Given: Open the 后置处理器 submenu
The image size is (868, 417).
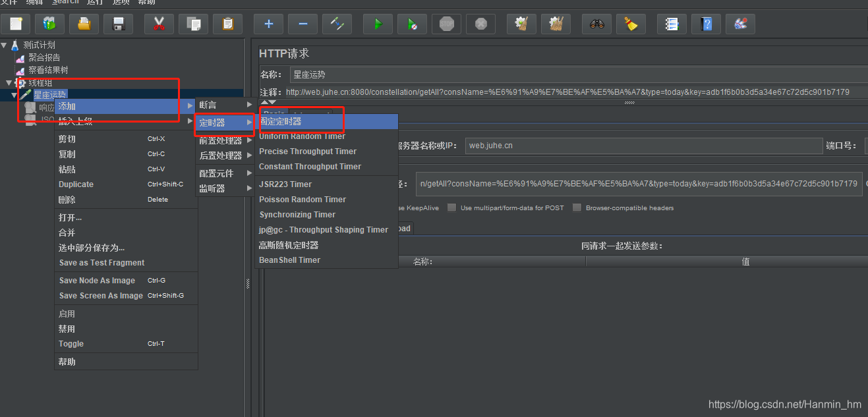Looking at the screenshot, I should pos(225,155).
